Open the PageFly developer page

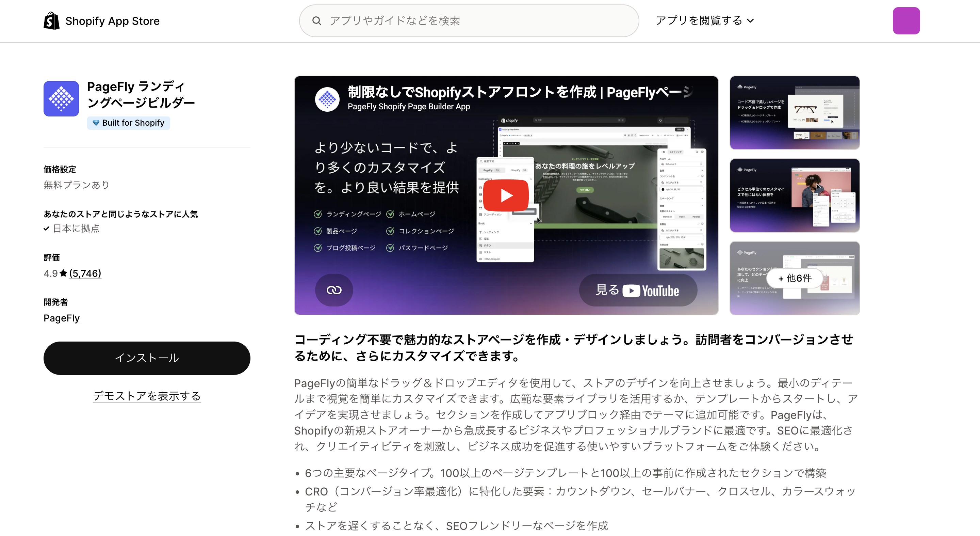(61, 318)
